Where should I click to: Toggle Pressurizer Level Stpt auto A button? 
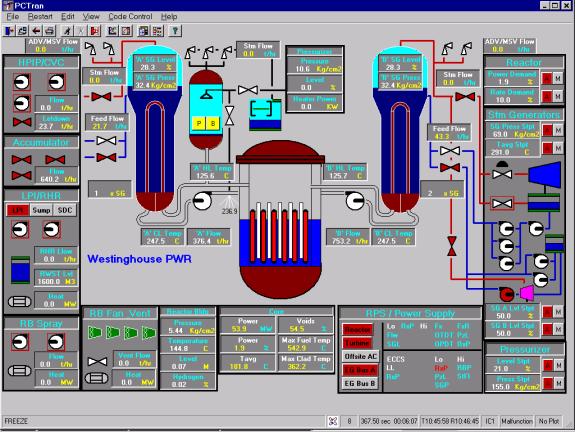(547, 365)
